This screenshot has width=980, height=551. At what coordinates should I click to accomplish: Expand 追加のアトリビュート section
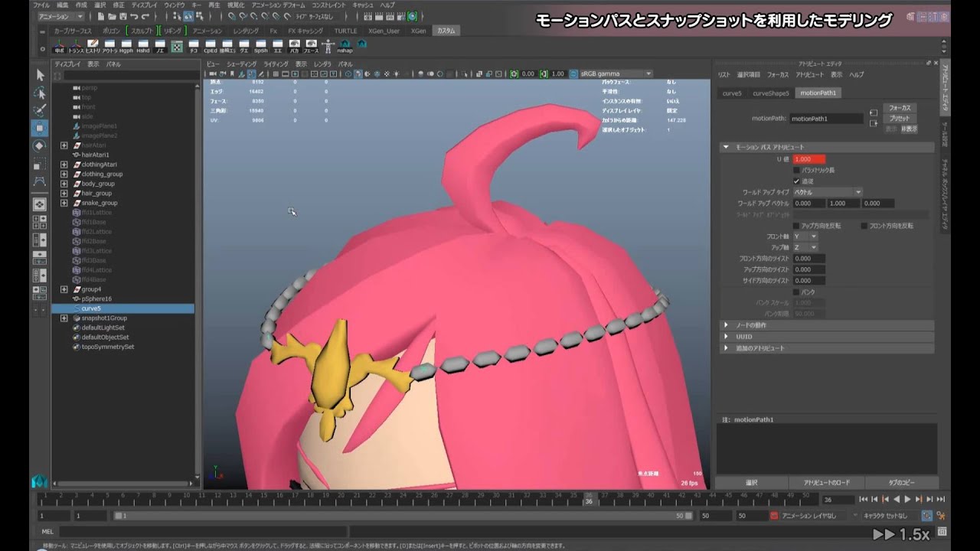[x=827, y=348]
